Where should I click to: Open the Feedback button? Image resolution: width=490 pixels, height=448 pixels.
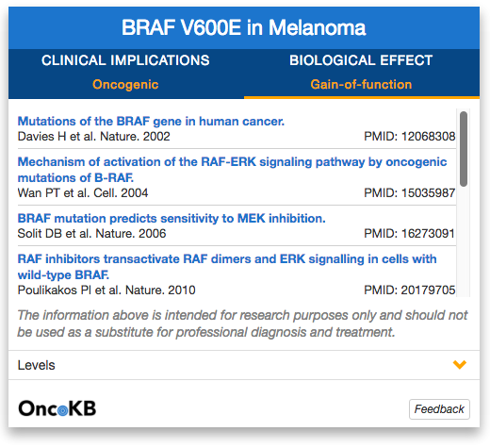(x=439, y=409)
